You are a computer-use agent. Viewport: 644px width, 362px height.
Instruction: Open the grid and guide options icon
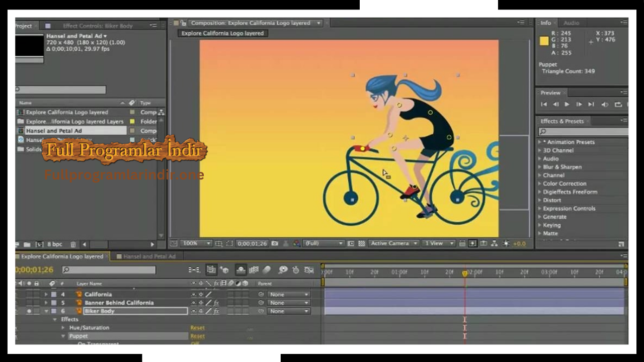[x=218, y=243]
